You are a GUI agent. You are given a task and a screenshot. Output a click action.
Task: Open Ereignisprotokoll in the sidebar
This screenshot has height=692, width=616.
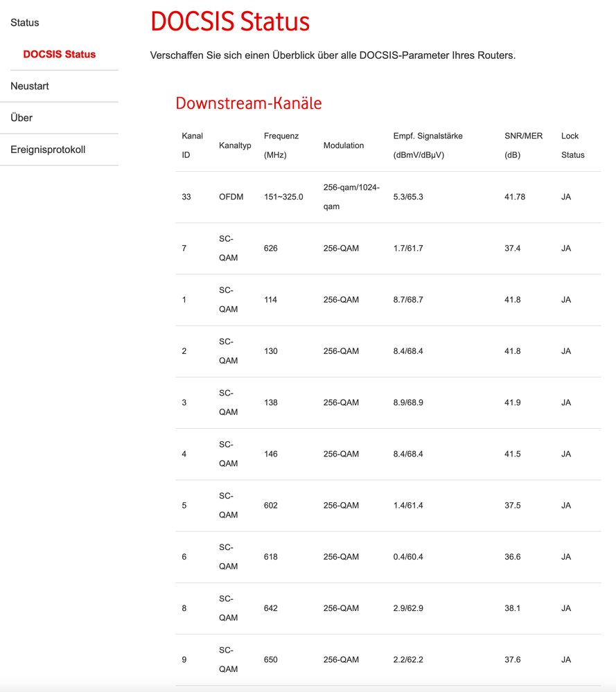pos(48,150)
